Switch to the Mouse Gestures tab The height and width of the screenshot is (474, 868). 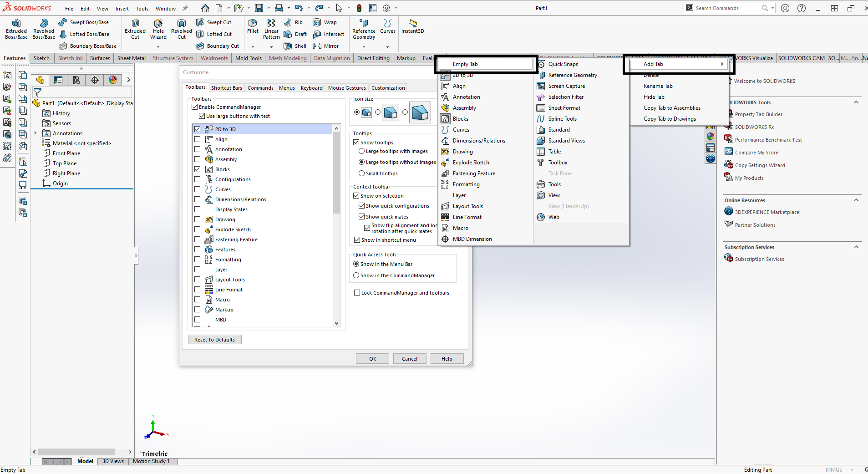click(x=347, y=88)
